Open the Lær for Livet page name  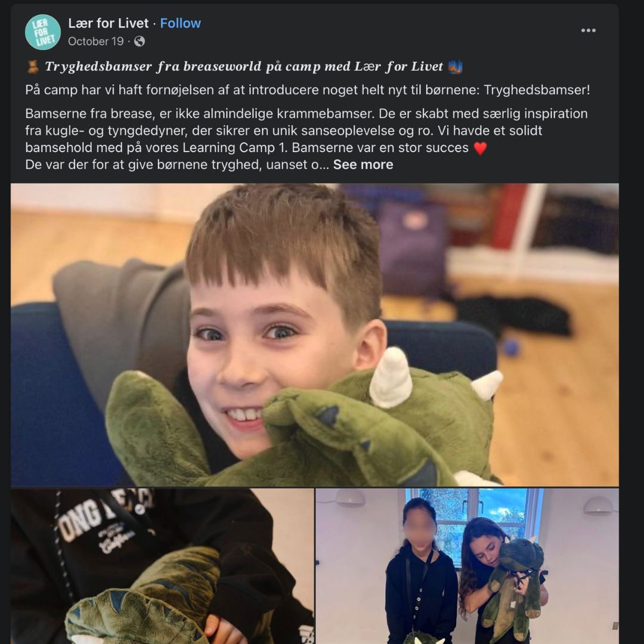tap(108, 23)
